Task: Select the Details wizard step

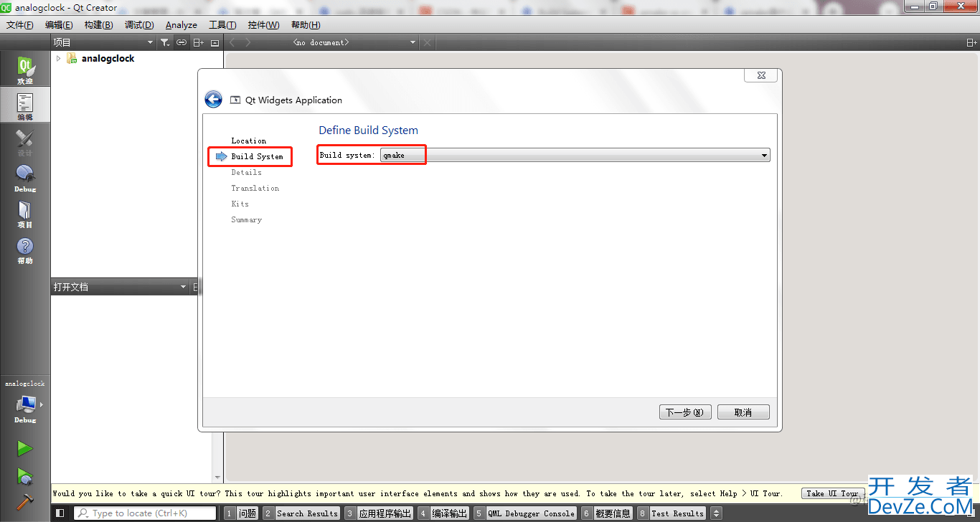Action: click(x=246, y=172)
